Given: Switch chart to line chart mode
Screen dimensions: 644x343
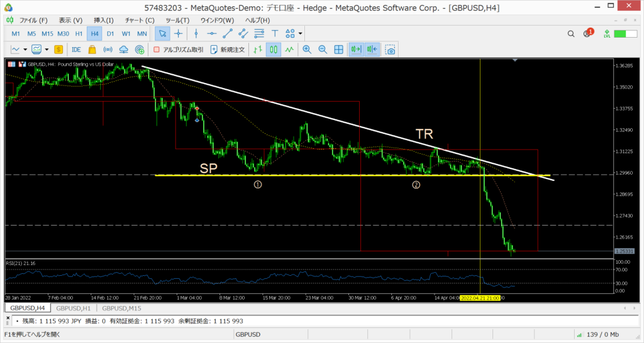Looking at the screenshot, I should click(x=289, y=49).
